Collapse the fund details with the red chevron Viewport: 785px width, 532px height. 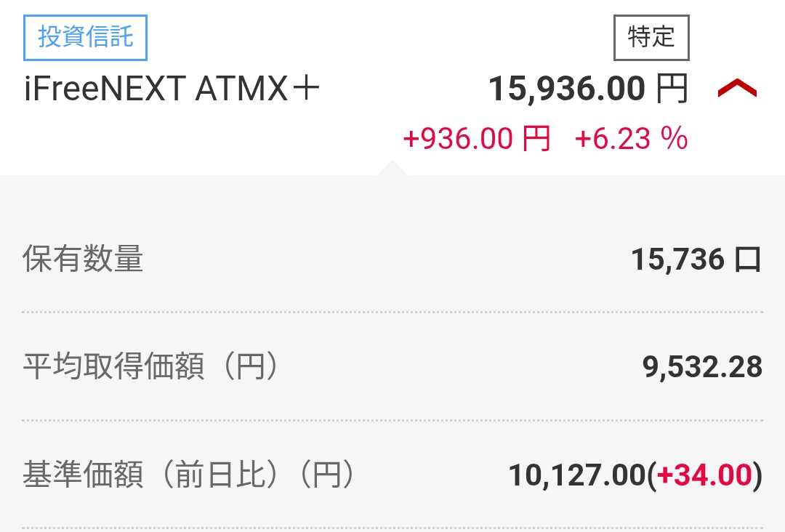(737, 89)
